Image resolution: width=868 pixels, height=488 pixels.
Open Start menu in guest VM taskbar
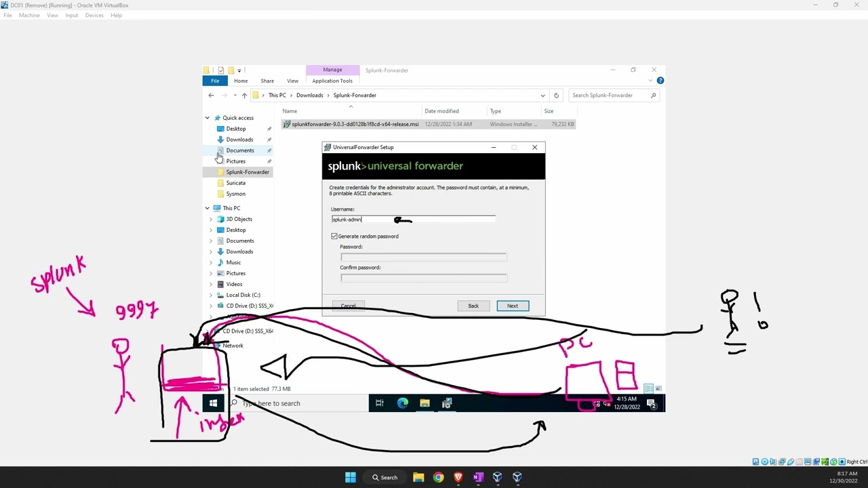[x=213, y=403]
